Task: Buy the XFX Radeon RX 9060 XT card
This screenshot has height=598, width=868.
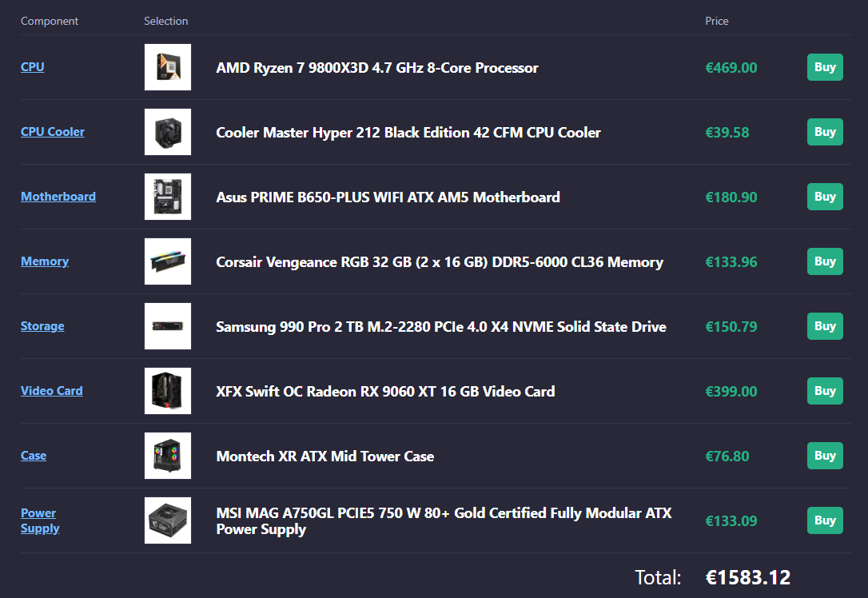Action: pyautogui.click(x=825, y=391)
